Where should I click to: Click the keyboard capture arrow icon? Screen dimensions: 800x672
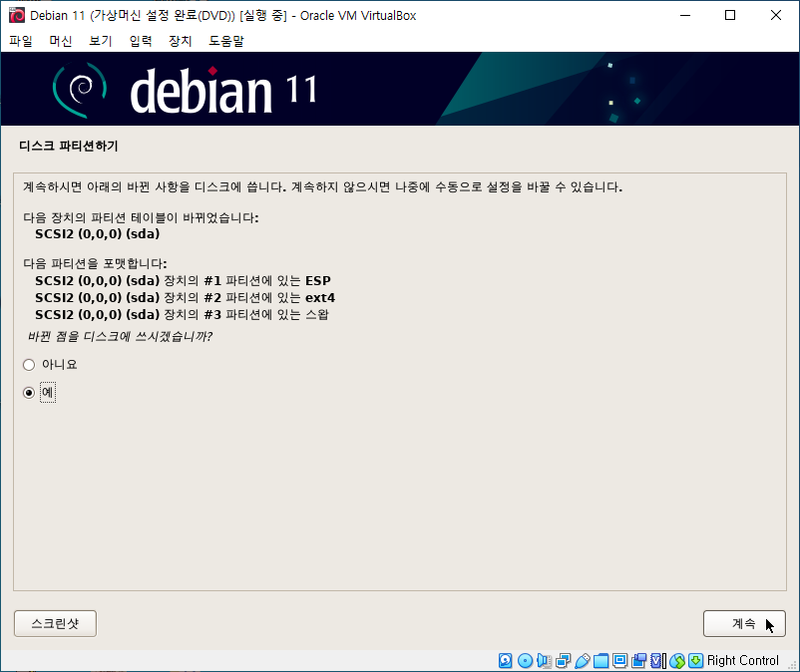point(695,660)
